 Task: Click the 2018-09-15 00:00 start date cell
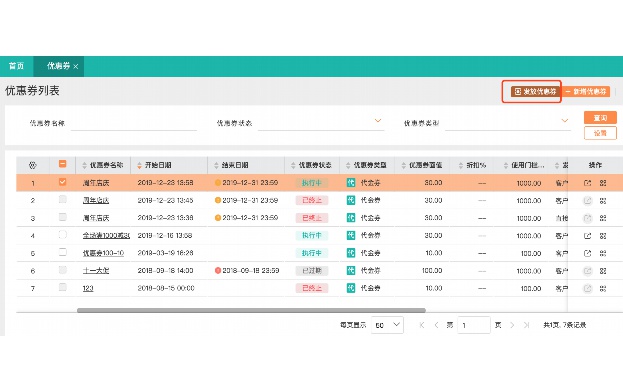click(166, 288)
